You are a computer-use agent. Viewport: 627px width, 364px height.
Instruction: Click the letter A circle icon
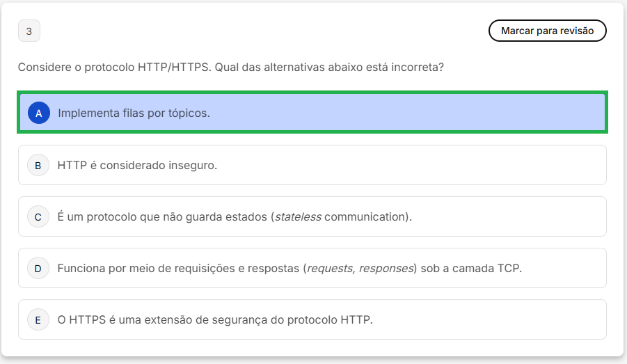(38, 113)
